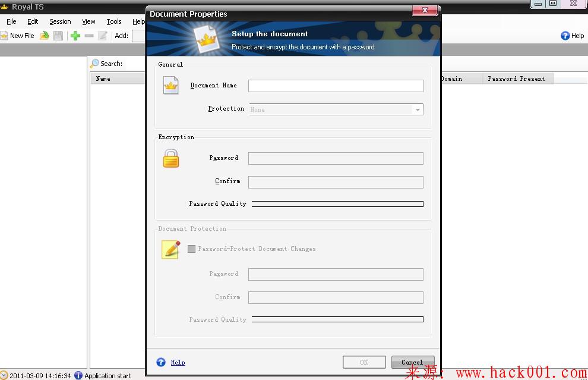Click the Name column header

coord(118,78)
